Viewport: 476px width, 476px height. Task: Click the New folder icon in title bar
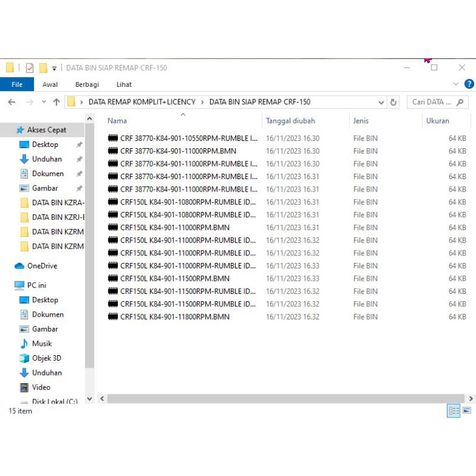pyautogui.click(x=43, y=68)
